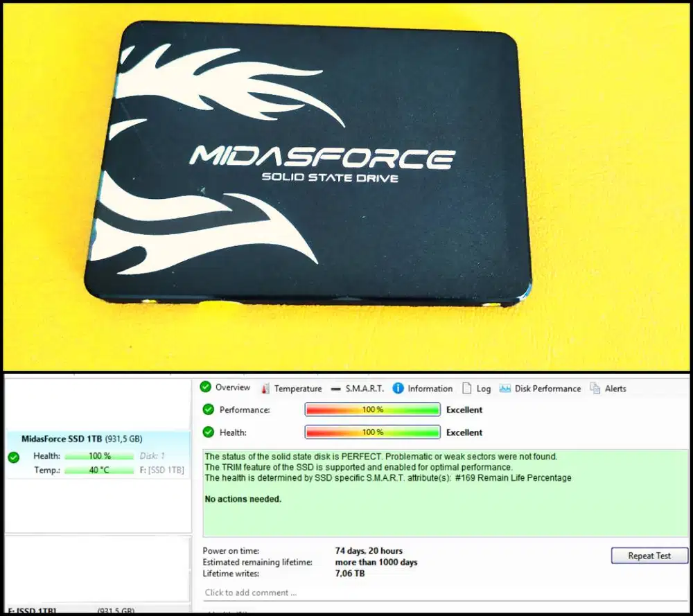Click the document icon of Log tab
Image resolution: width=693 pixels, height=616 pixels.
pos(466,388)
